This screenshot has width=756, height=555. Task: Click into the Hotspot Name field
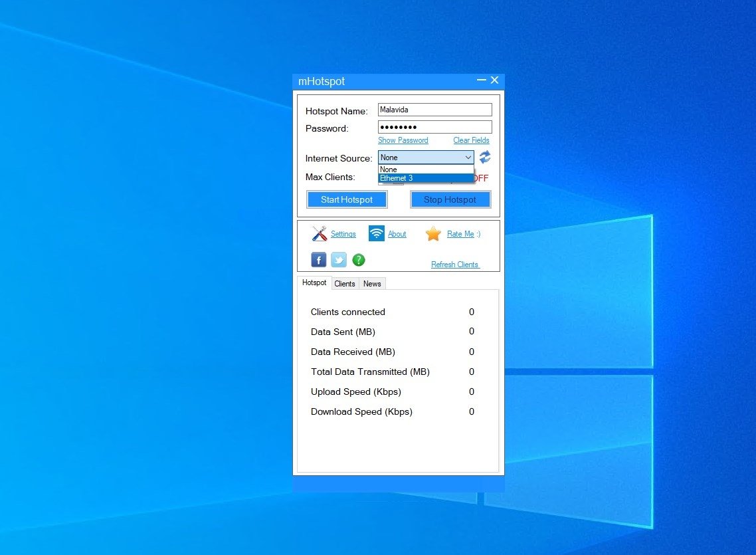pos(435,110)
